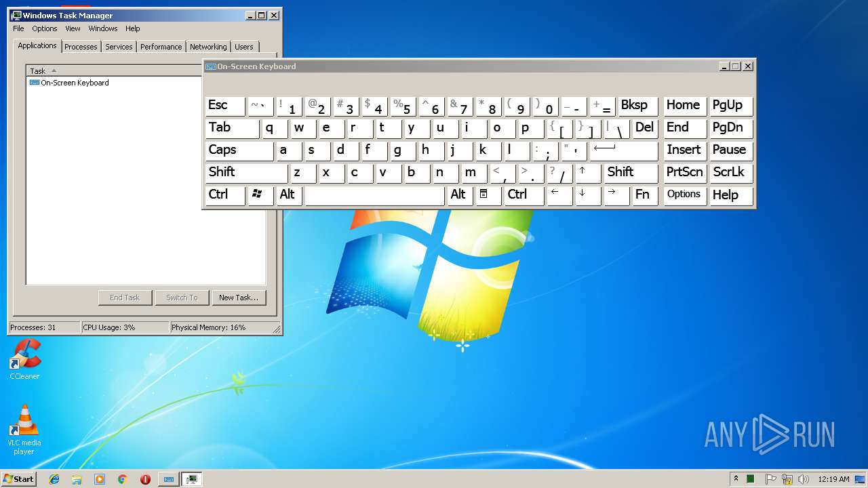Click the context menu key on keyboard
868x488 pixels.
pyautogui.click(x=488, y=195)
